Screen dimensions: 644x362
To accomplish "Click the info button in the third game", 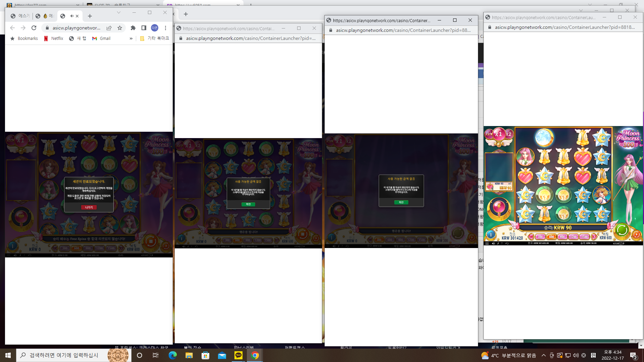I will pos(332,238).
